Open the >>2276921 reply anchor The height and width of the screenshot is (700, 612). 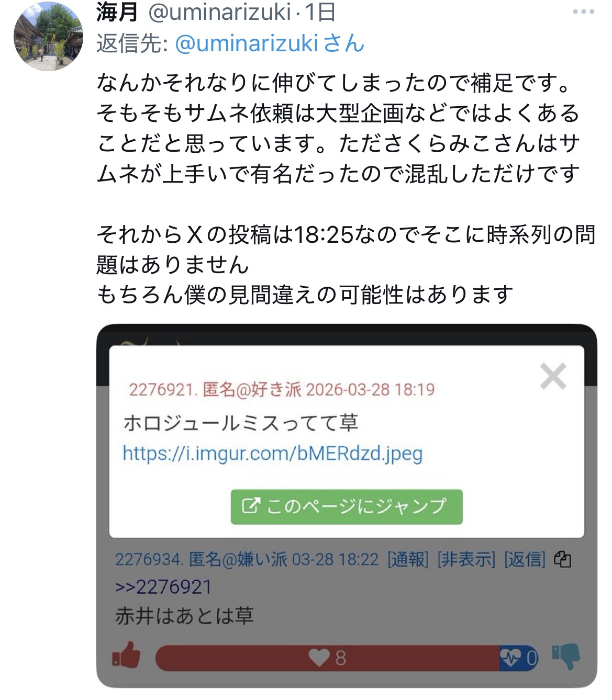click(x=163, y=587)
